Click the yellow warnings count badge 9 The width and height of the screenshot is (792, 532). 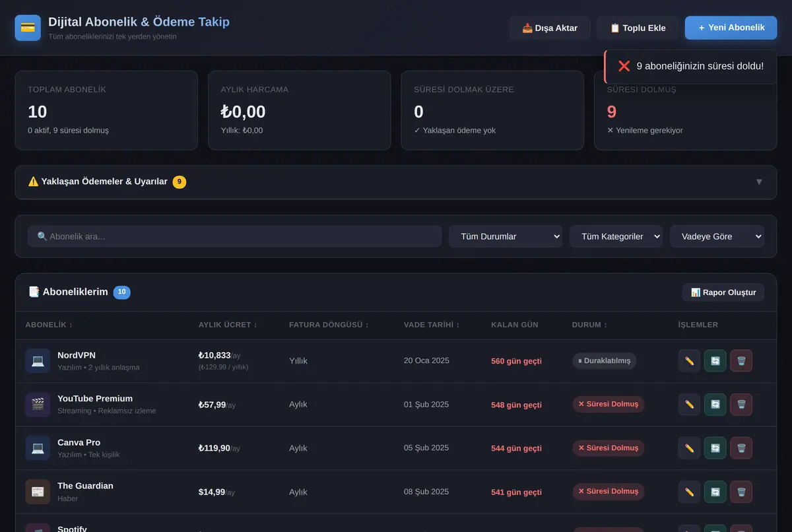click(x=180, y=182)
